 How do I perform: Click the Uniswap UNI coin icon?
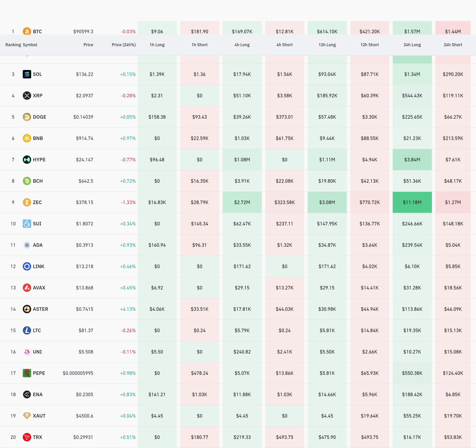coord(27,352)
